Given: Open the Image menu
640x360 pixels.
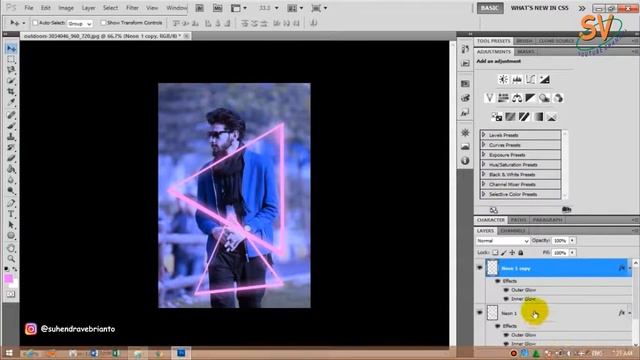Looking at the screenshot, I should pos(66,8).
